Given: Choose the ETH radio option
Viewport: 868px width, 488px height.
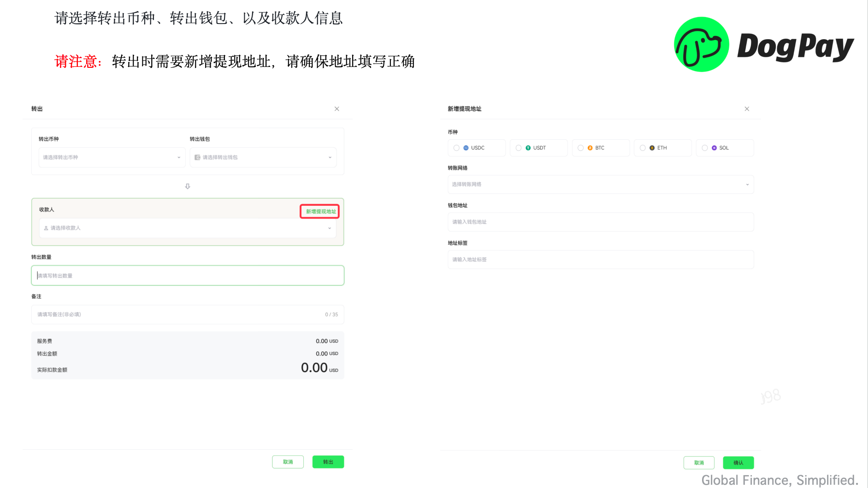Looking at the screenshot, I should [643, 148].
